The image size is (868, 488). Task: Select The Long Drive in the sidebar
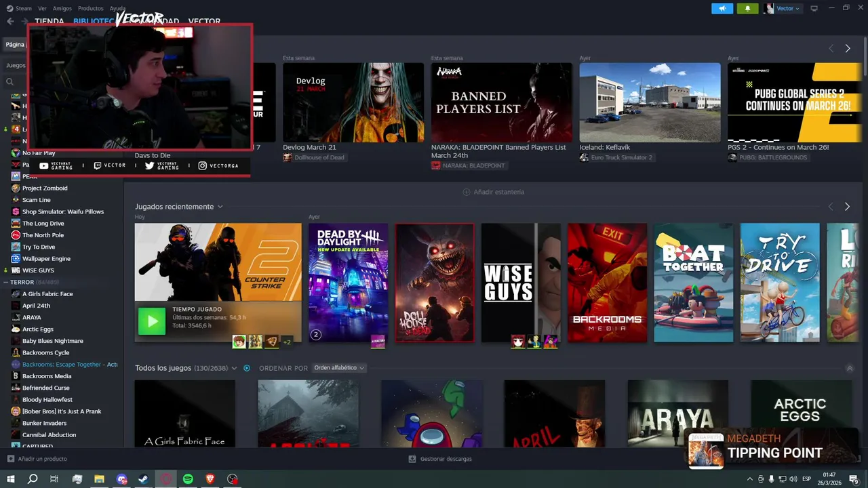43,224
